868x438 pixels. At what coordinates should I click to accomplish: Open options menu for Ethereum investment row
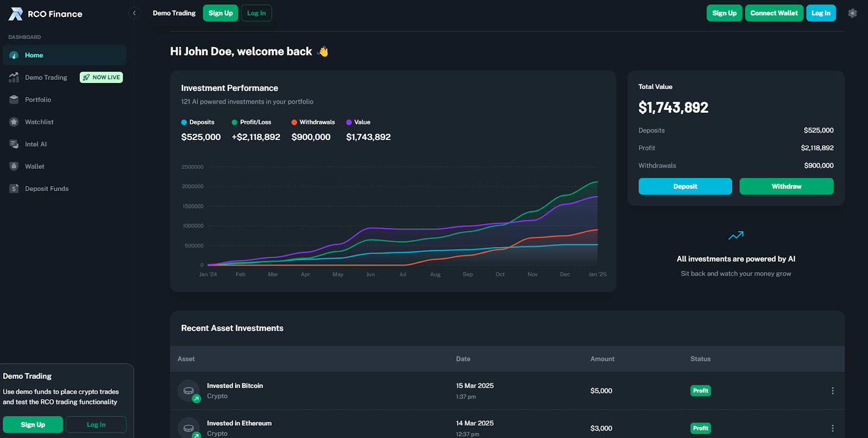pyautogui.click(x=832, y=428)
